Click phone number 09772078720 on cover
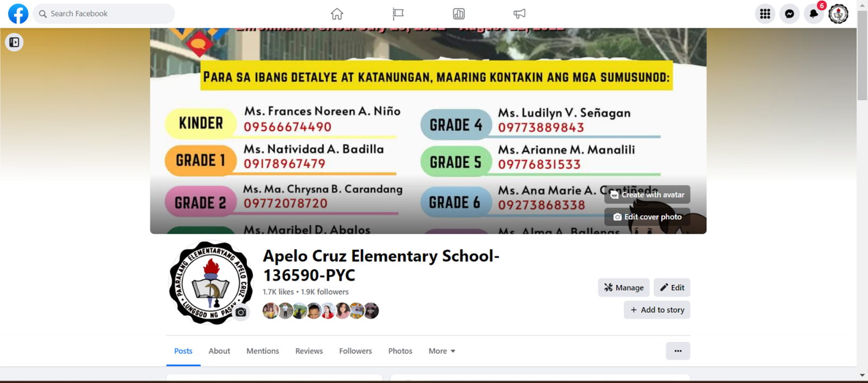868x383 pixels. pyautogui.click(x=286, y=203)
